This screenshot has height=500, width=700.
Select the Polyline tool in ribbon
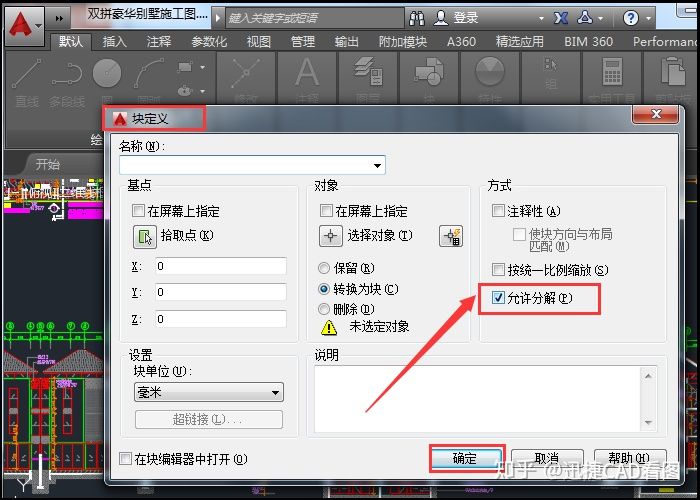tap(67, 83)
